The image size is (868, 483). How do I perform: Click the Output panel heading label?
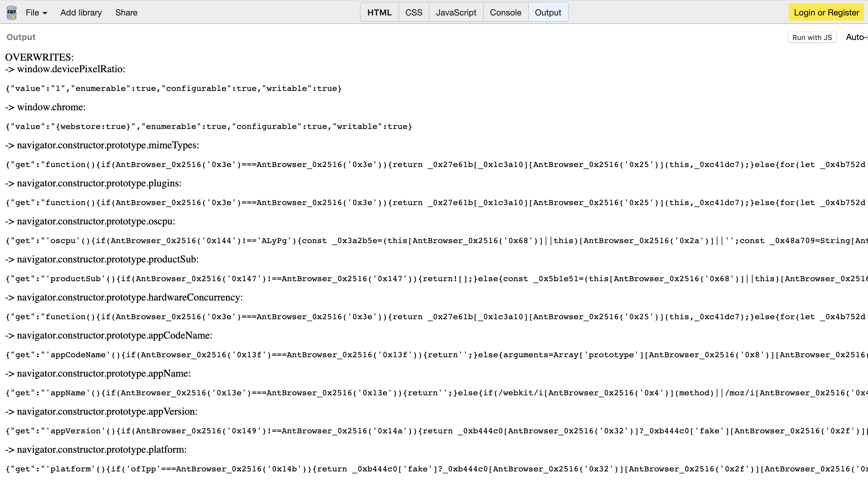tap(21, 37)
